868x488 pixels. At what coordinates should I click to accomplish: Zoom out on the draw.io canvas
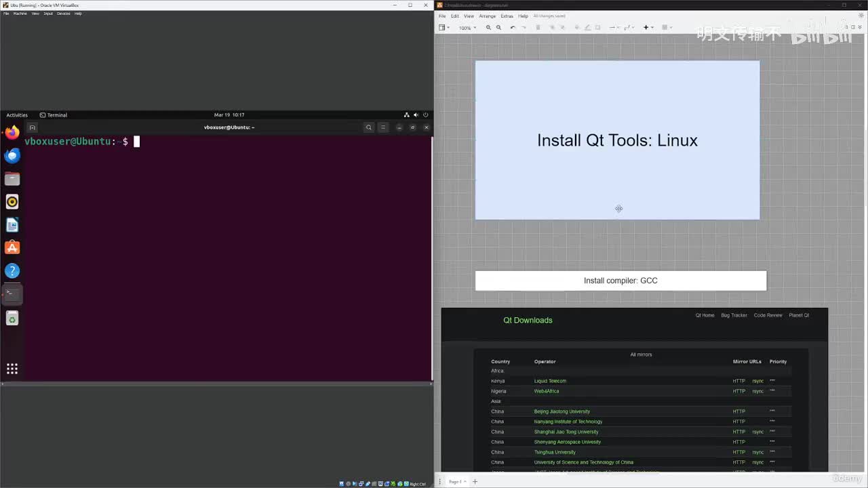tap(498, 28)
